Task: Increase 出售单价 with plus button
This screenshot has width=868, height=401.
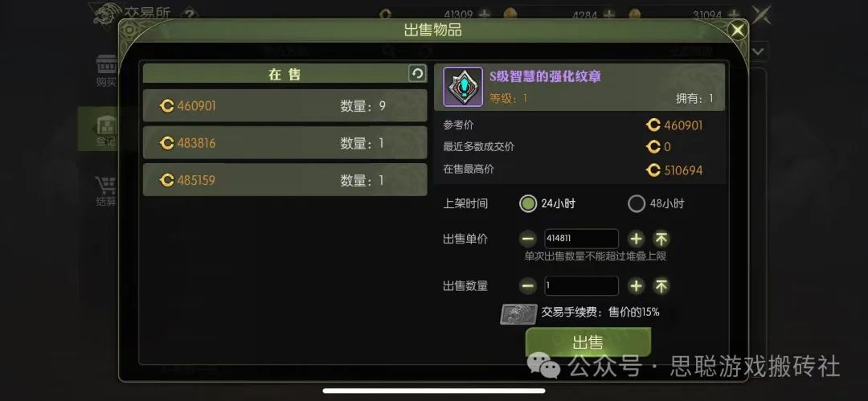Action: pyautogui.click(x=637, y=239)
